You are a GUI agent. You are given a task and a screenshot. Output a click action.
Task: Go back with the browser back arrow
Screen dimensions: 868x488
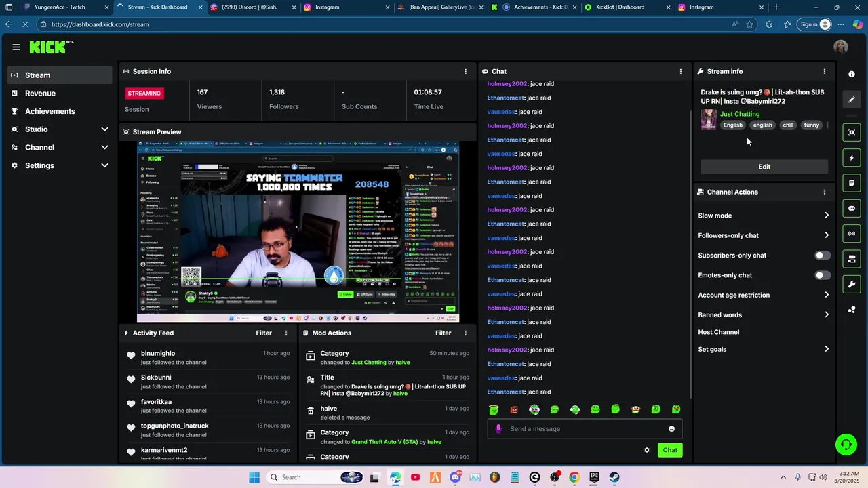8,24
